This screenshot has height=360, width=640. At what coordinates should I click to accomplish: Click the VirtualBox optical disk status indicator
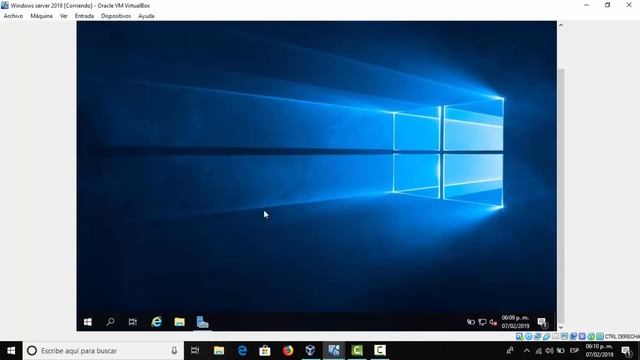coord(529,336)
